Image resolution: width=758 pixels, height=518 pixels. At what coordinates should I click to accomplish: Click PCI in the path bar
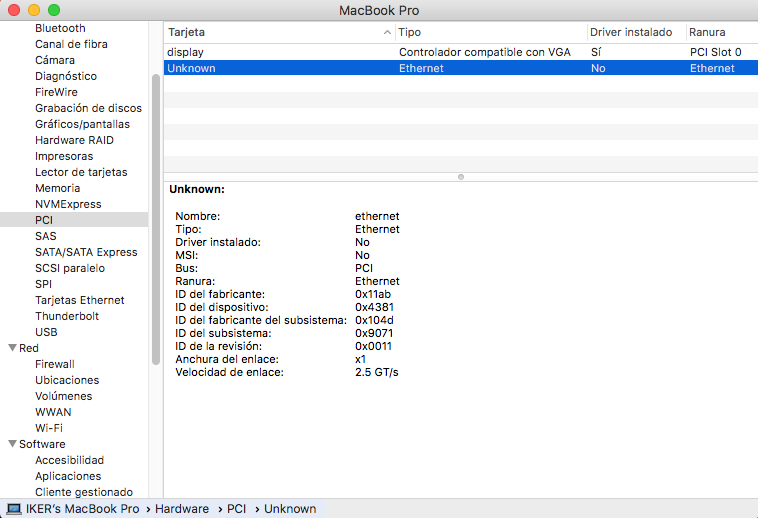236,509
